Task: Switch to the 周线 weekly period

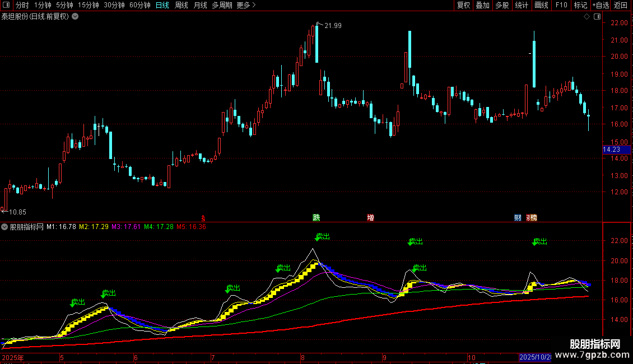Action: 181,5
